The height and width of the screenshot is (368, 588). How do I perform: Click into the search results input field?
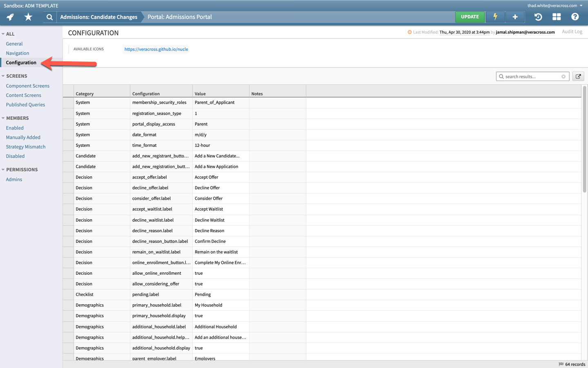(x=532, y=76)
